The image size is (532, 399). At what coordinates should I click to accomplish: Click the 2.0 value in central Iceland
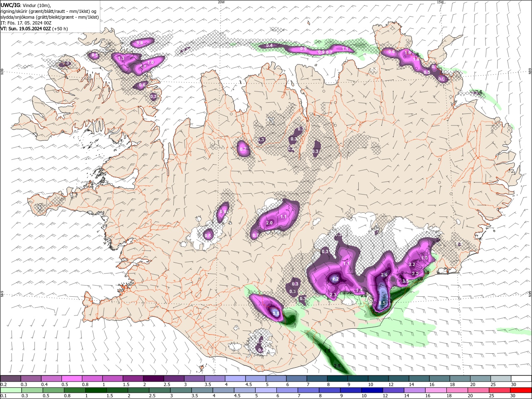[269, 223]
